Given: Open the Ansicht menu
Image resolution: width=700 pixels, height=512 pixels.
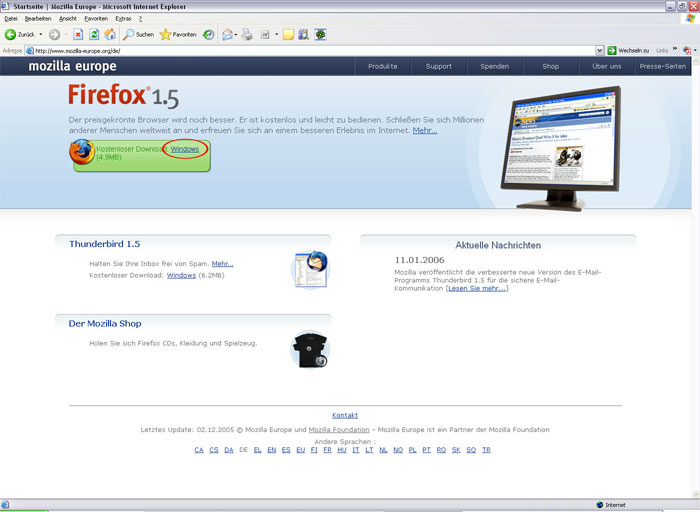Looking at the screenshot, I should click(x=68, y=19).
